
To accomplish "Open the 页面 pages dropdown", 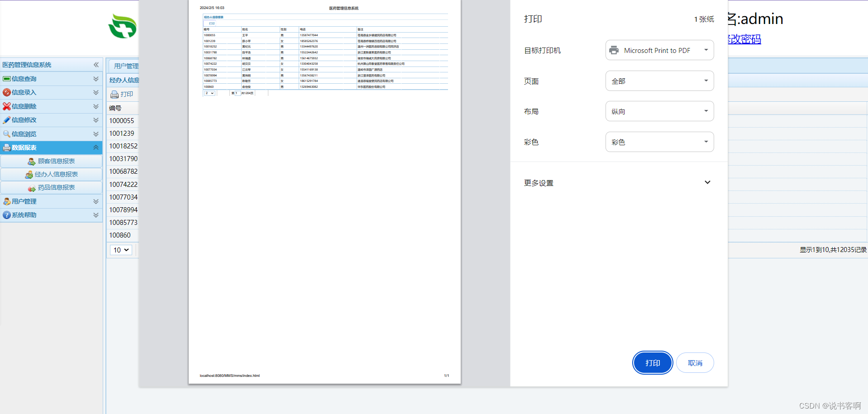I will tap(659, 81).
